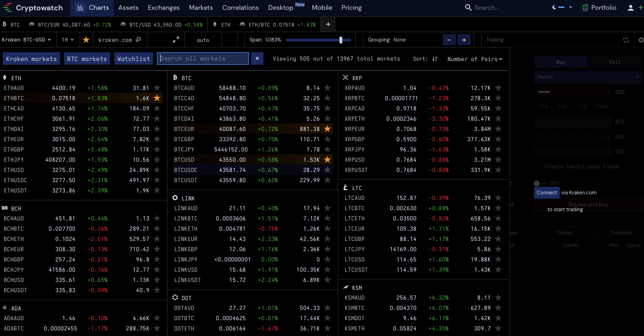Image resolution: width=644 pixels, height=336 pixels.
Task: Star the KSMAUD market
Action: pos(498,297)
